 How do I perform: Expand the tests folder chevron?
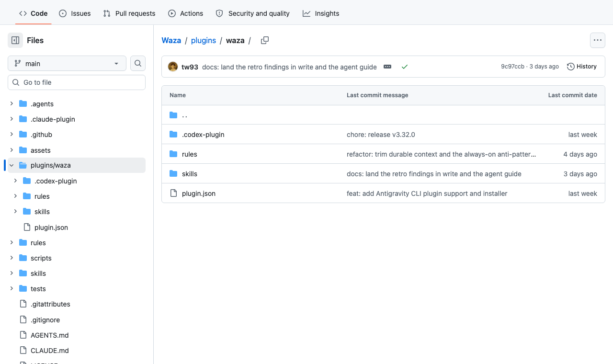(x=11, y=288)
